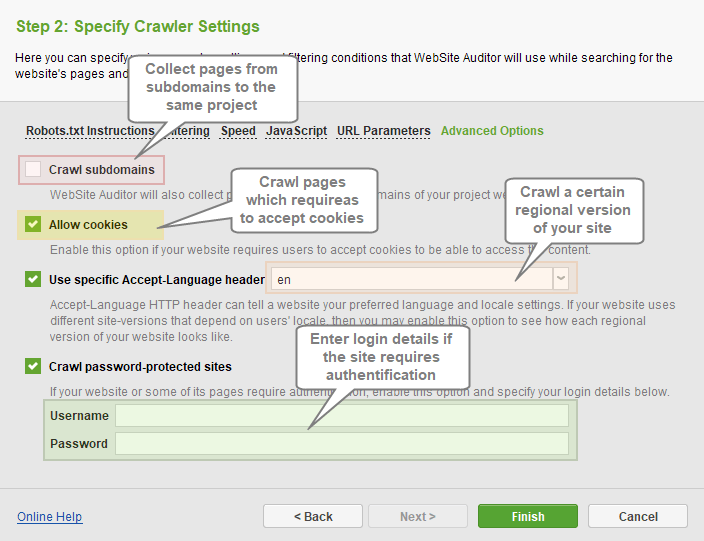704x541 pixels.
Task: Expand the Accept-Language dropdown arrow
Action: coord(560,279)
